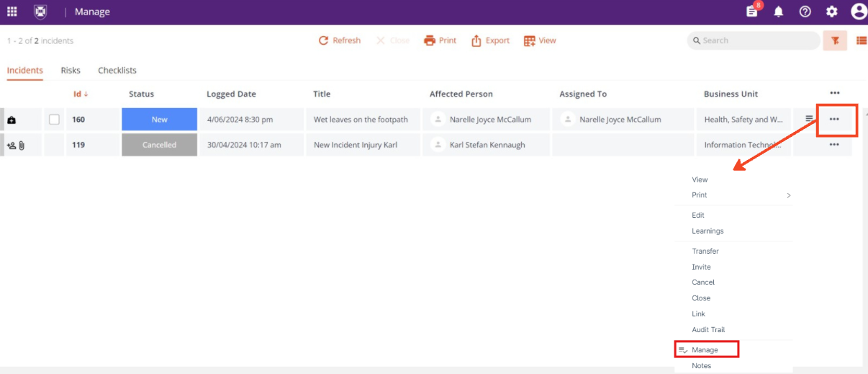Switch to list layout icon
The width and height of the screenshot is (868, 374).
[861, 41]
